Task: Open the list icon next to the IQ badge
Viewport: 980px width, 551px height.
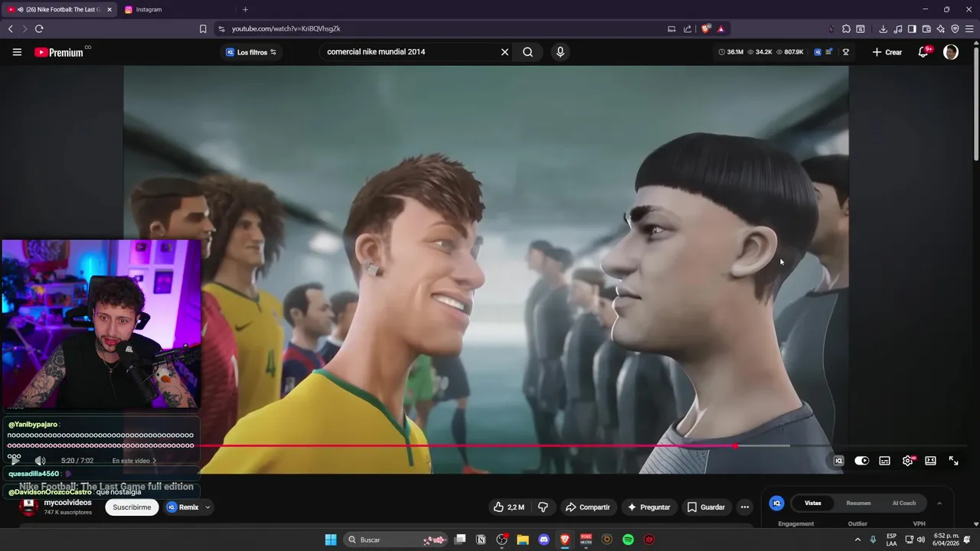Action: (829, 52)
